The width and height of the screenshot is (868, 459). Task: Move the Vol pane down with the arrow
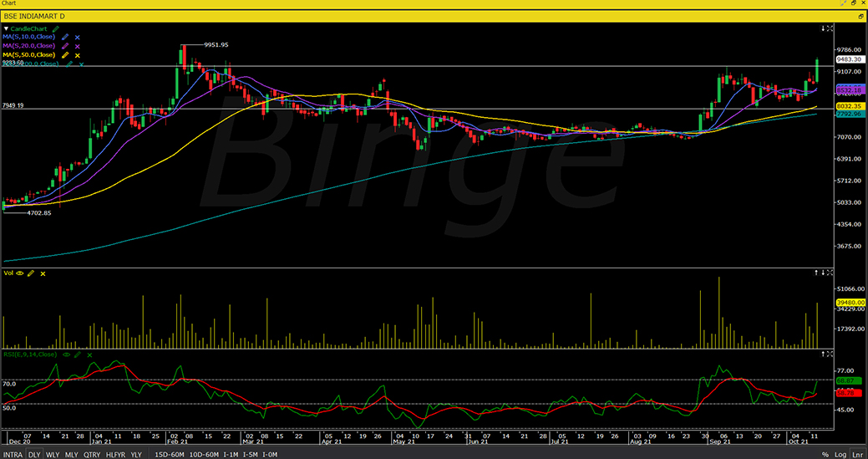pyautogui.click(x=823, y=273)
